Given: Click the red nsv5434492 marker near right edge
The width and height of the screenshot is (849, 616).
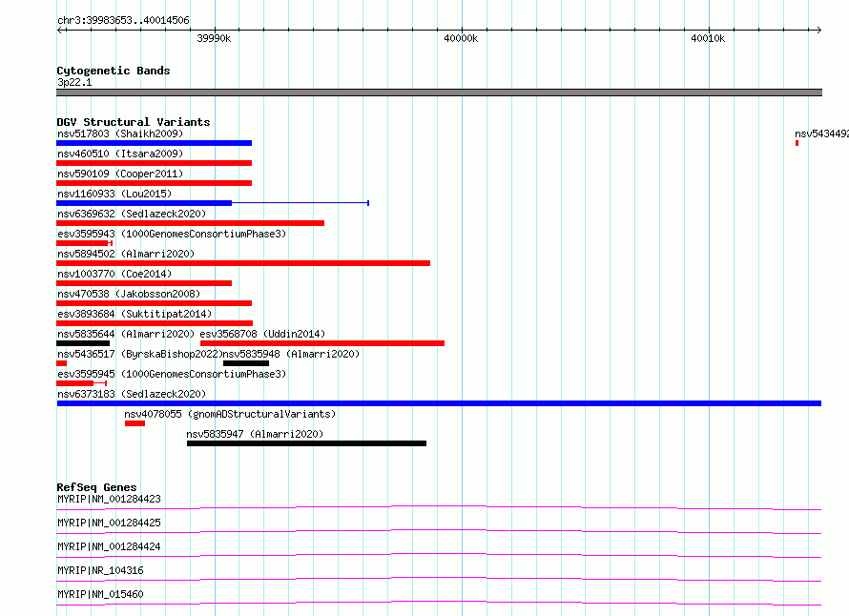Looking at the screenshot, I should 797,143.
